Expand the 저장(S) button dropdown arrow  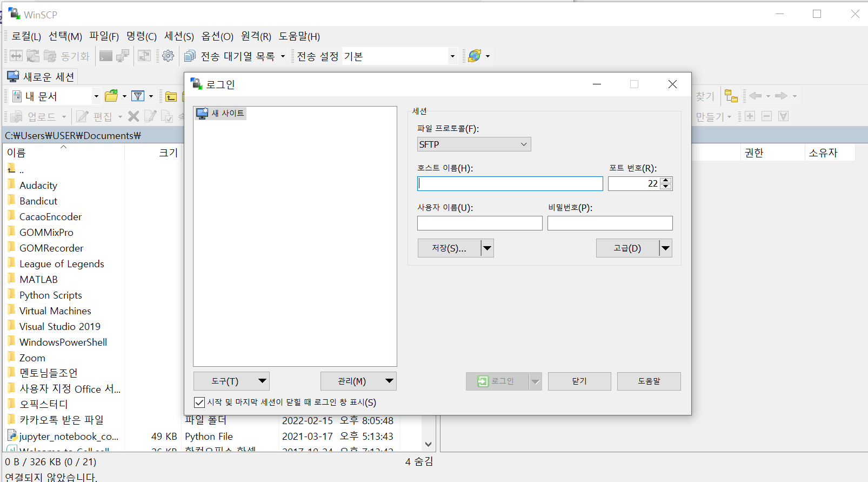click(488, 248)
